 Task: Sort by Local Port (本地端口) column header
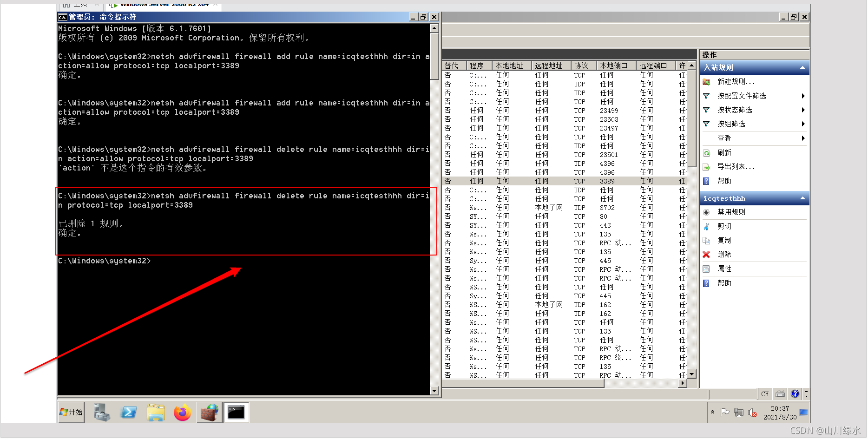pos(613,66)
